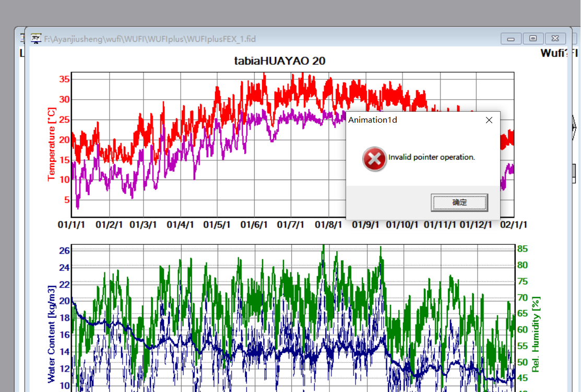581x392 pixels.
Task: Click the Invalid pointer operation message text
Action: point(432,157)
